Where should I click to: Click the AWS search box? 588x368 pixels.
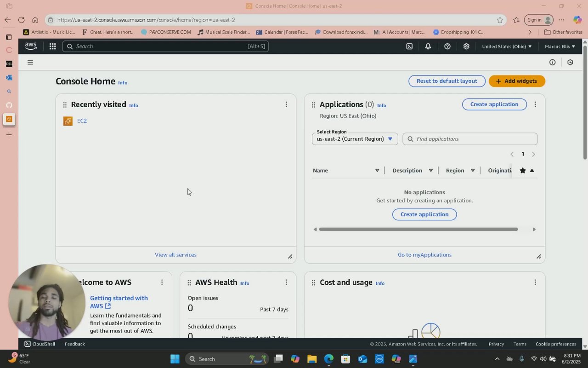click(165, 46)
